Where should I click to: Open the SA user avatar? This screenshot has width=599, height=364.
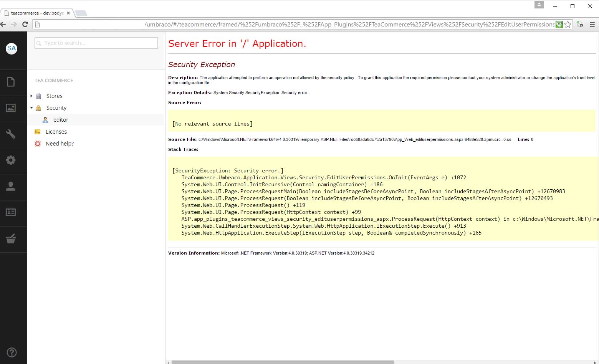[12, 48]
